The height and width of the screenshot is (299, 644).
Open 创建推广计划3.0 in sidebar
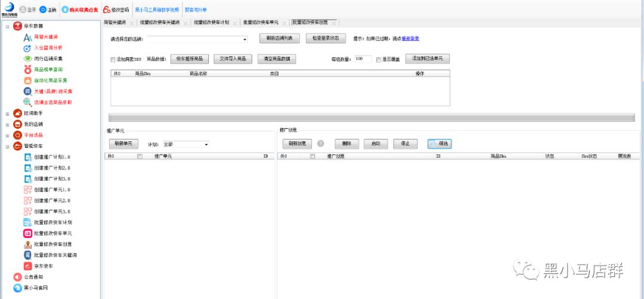pos(52,179)
